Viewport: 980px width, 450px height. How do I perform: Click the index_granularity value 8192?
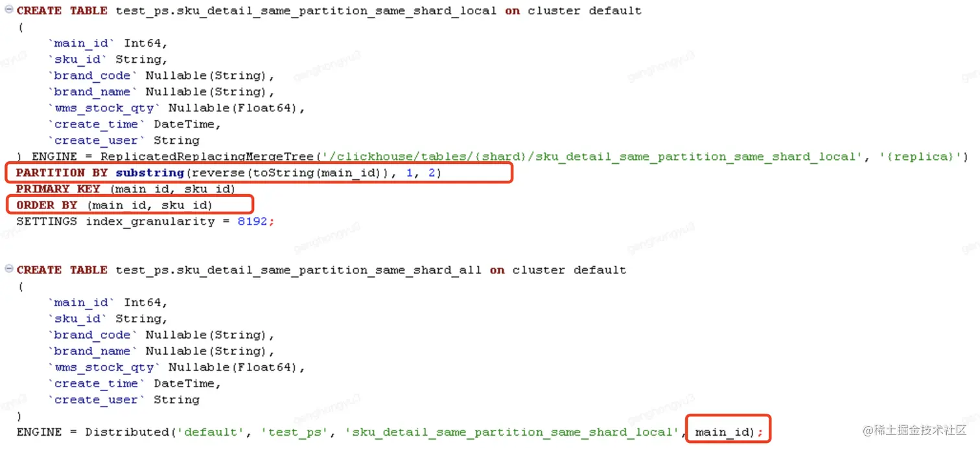click(x=253, y=221)
